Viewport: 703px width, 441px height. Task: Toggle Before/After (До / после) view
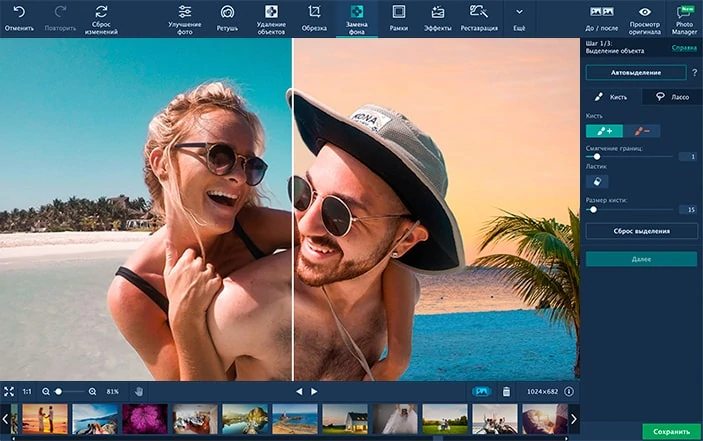point(602,13)
